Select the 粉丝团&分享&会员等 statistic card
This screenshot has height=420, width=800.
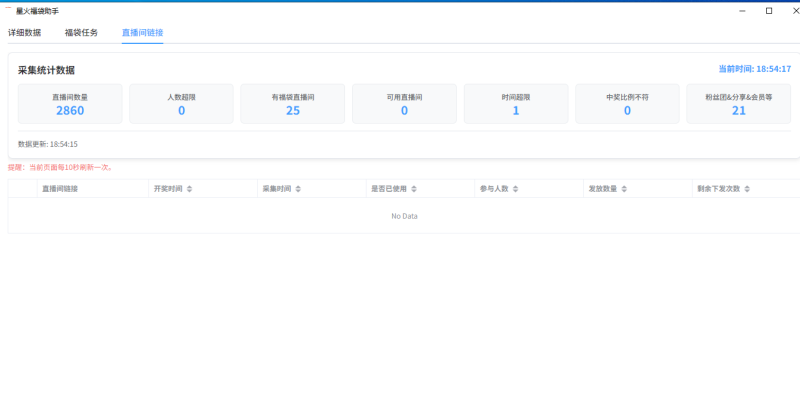tap(739, 104)
